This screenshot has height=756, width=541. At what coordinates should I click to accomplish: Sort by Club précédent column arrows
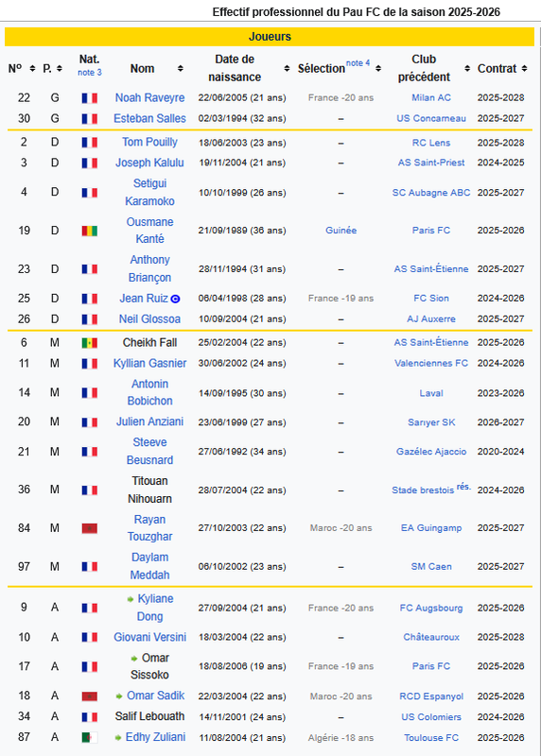click(466, 68)
